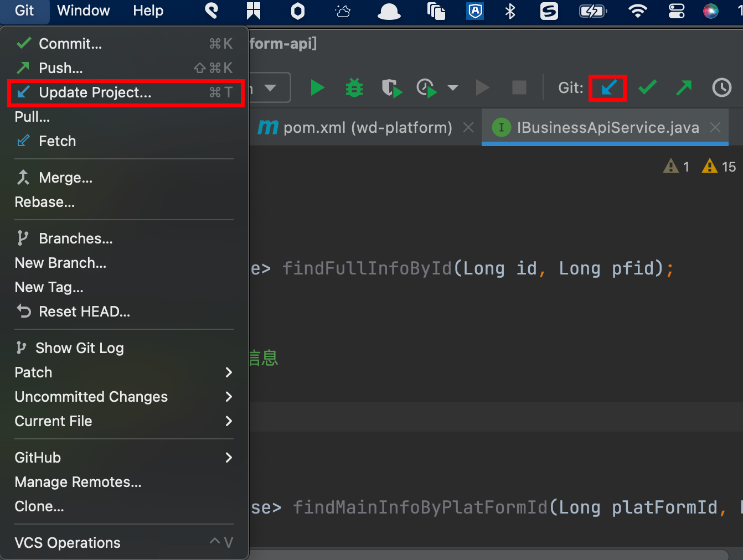Open the profiler dropdown arrow
Screen dimensions: 743x560
pyautogui.click(x=453, y=87)
